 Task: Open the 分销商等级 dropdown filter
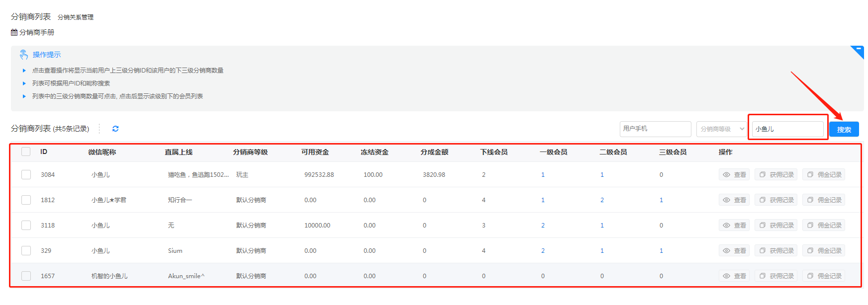click(x=721, y=129)
